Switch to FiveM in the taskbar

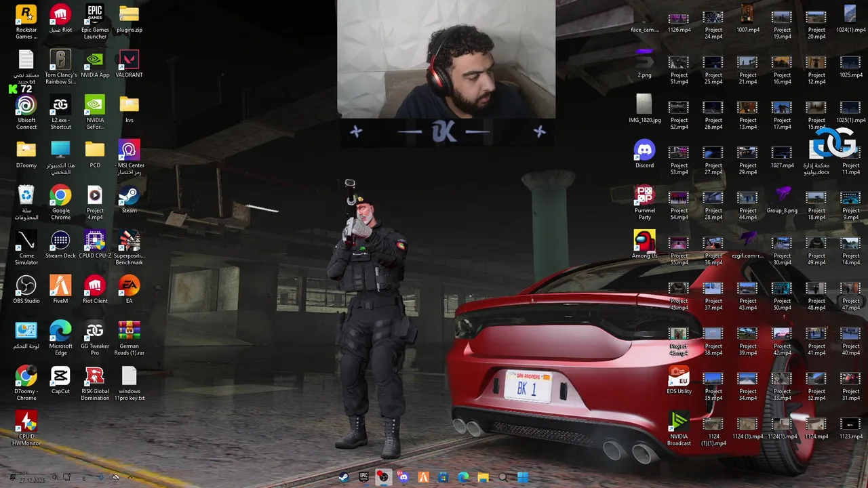click(x=423, y=477)
